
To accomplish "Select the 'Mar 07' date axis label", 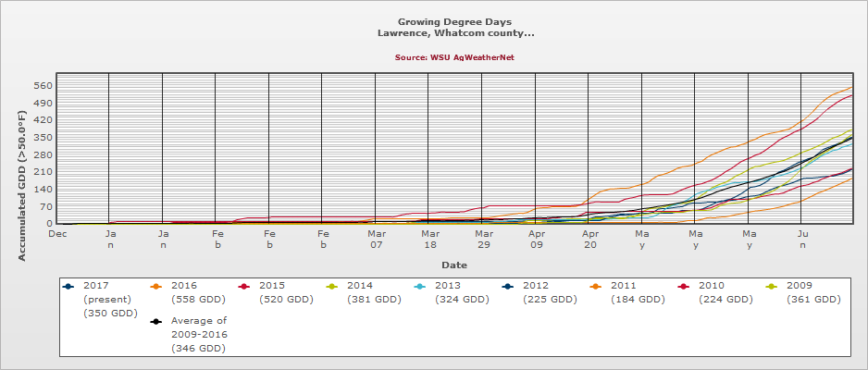I will [376, 240].
